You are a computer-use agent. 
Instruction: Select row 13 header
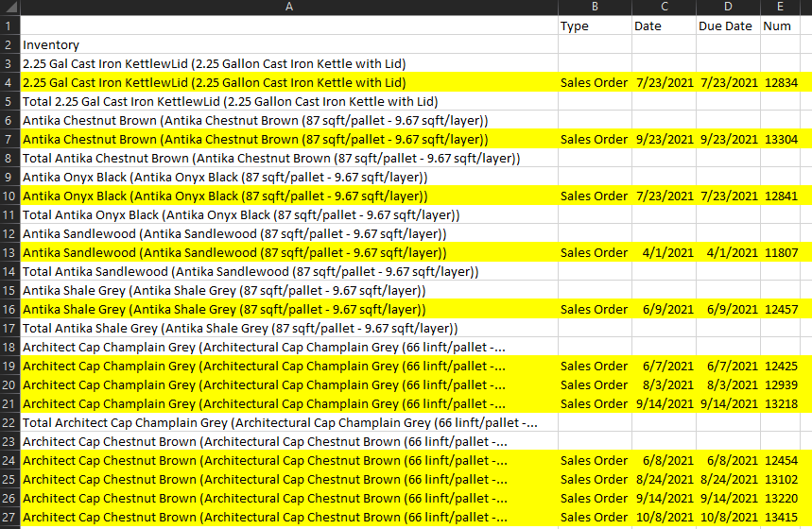pyautogui.click(x=9, y=252)
